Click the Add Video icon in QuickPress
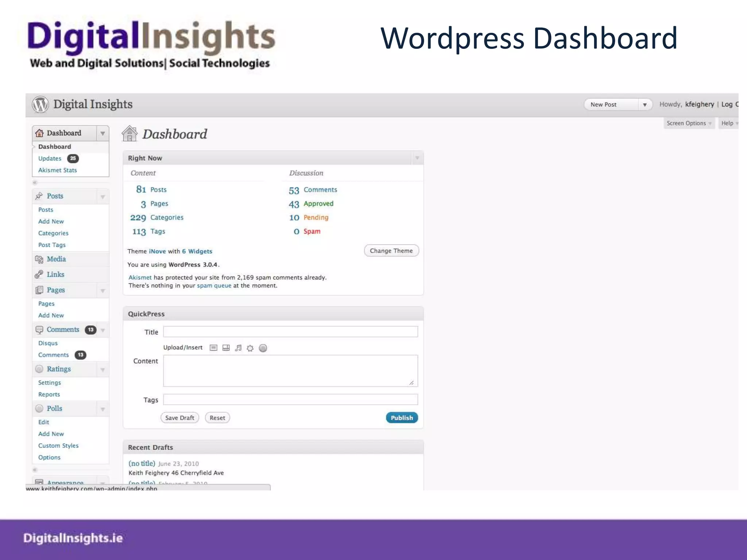Image resolution: width=747 pixels, height=560 pixels. click(x=226, y=348)
